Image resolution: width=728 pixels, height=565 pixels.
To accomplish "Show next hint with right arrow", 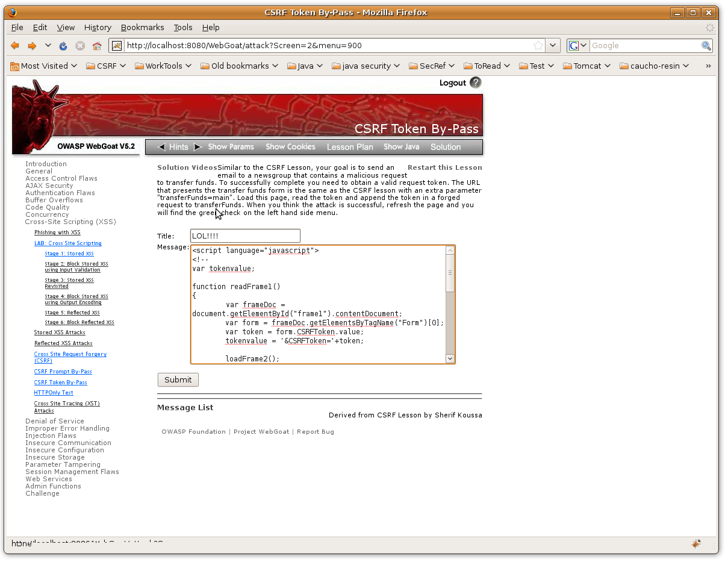I will tap(197, 147).
